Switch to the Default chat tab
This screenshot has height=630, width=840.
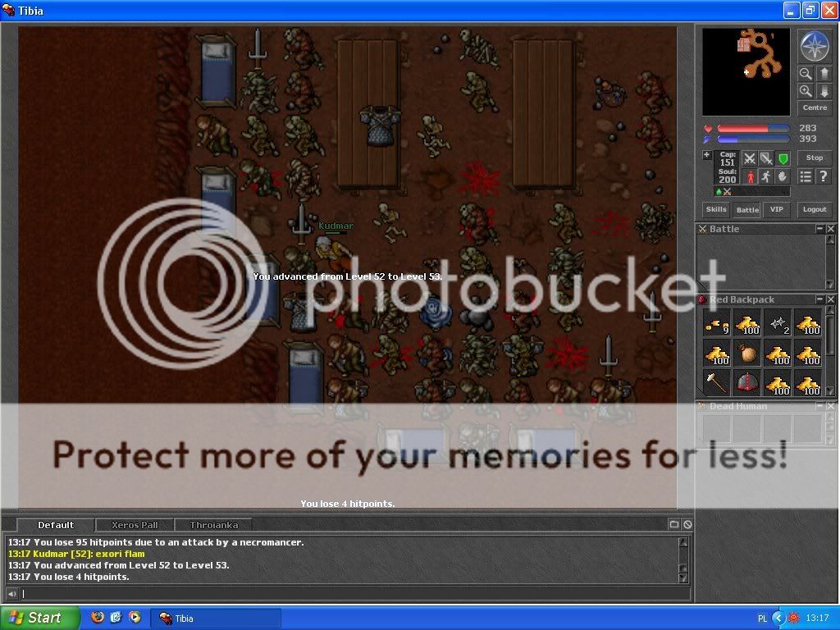pyautogui.click(x=56, y=525)
